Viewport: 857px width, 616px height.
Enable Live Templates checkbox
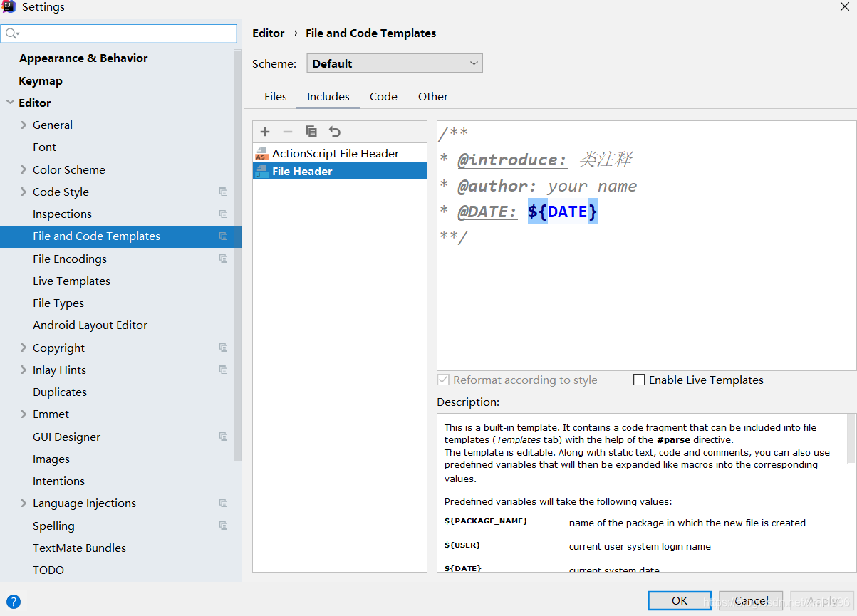(639, 380)
